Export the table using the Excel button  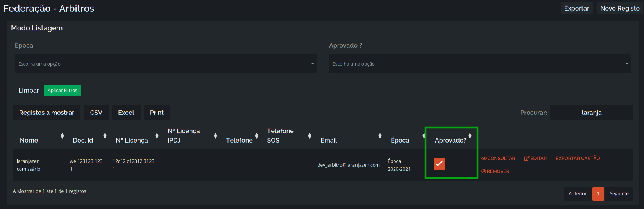(126, 113)
